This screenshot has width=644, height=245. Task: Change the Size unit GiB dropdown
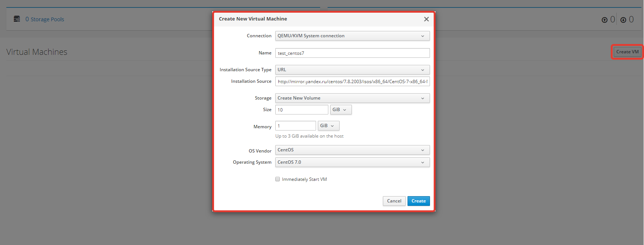coord(341,110)
